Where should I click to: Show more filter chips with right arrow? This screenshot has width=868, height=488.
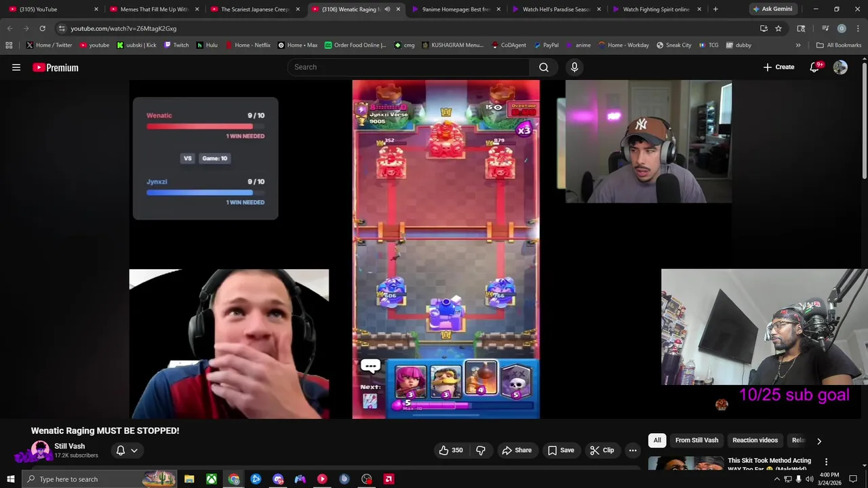pos(819,441)
